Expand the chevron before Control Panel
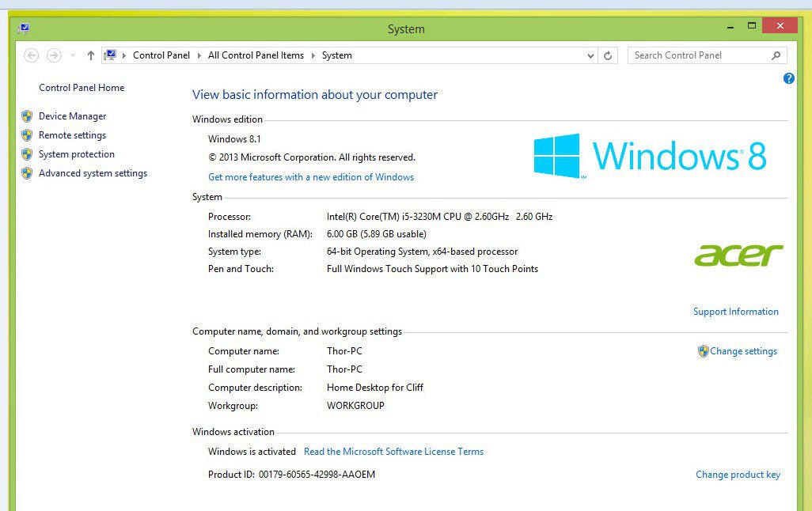 124,55
